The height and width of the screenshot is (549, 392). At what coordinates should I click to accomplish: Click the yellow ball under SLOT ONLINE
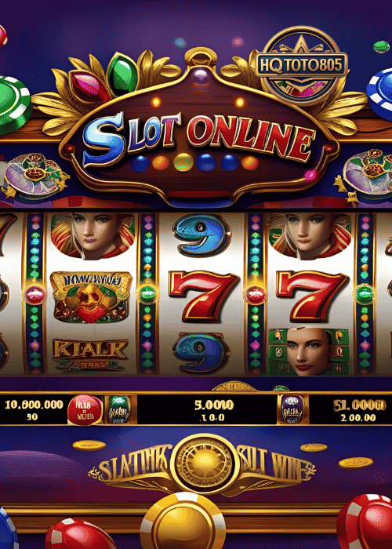click(x=183, y=163)
